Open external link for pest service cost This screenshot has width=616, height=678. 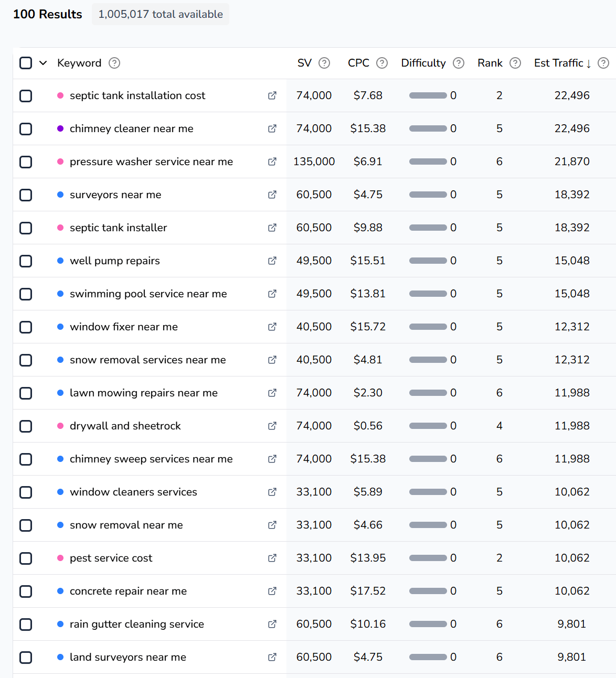click(x=272, y=558)
